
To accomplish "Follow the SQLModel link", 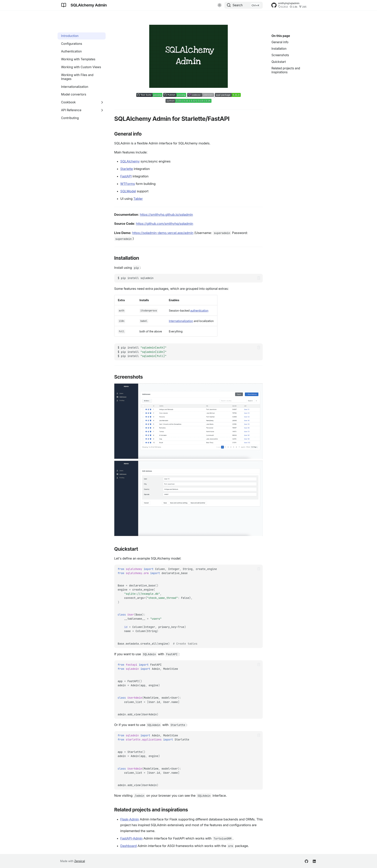I will click(128, 191).
